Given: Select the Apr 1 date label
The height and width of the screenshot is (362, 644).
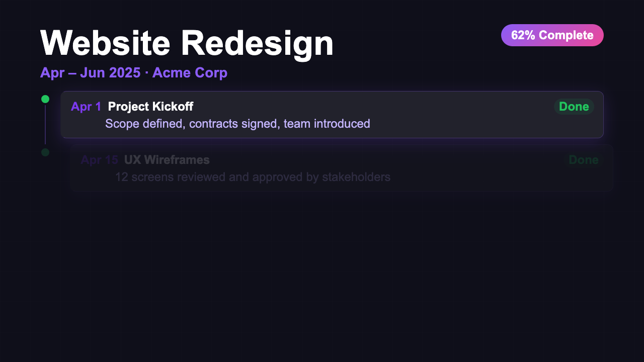Looking at the screenshot, I should (x=86, y=107).
